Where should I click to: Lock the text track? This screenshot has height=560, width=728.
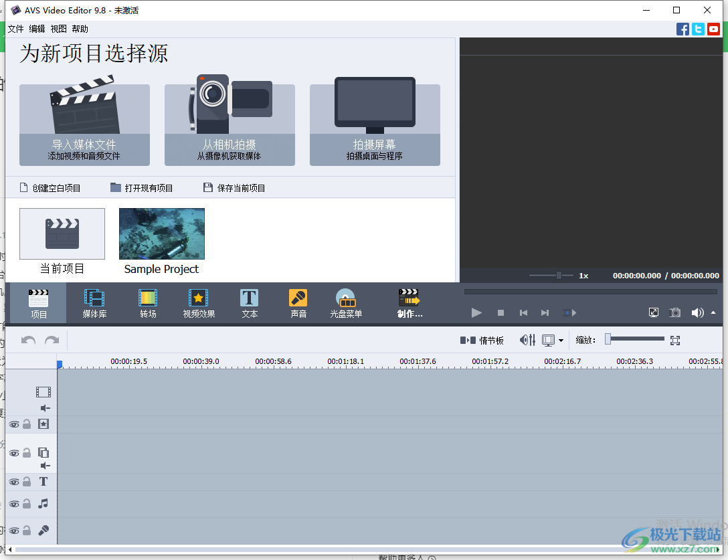pyautogui.click(x=27, y=482)
